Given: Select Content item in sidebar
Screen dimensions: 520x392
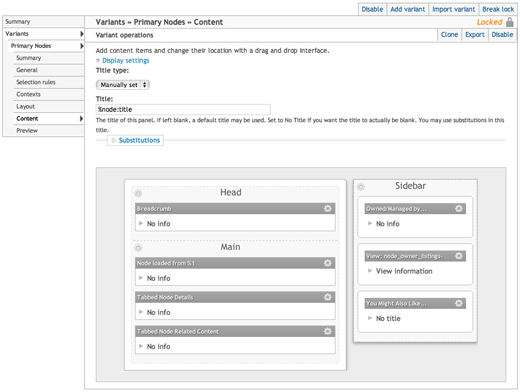Looking at the screenshot, I should click(x=49, y=118).
